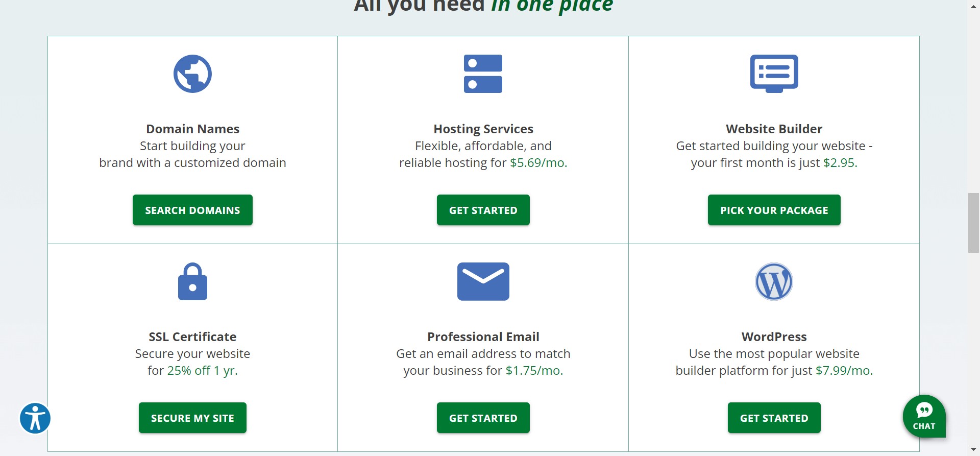The width and height of the screenshot is (980, 456).
Task: Click Get Started under Hosting Services
Action: (483, 210)
